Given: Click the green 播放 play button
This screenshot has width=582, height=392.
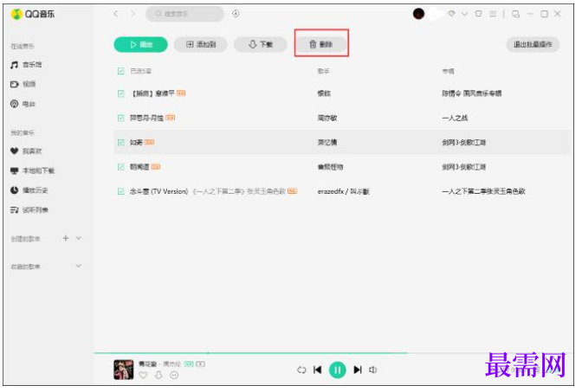Looking at the screenshot, I should pos(140,44).
